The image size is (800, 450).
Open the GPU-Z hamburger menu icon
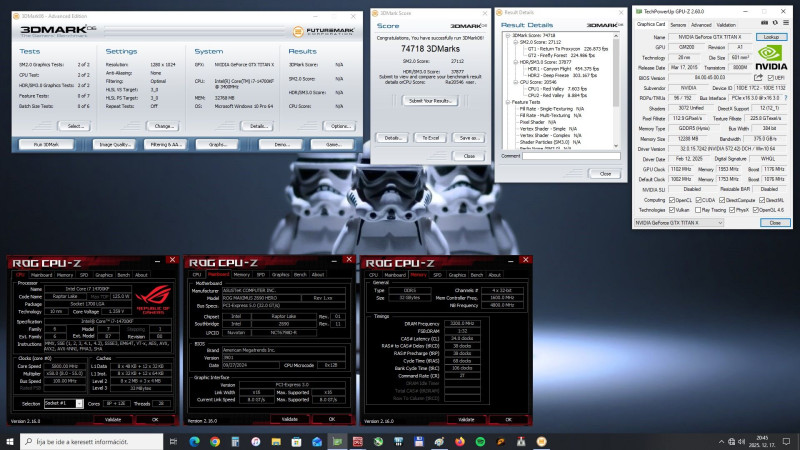[786, 23]
